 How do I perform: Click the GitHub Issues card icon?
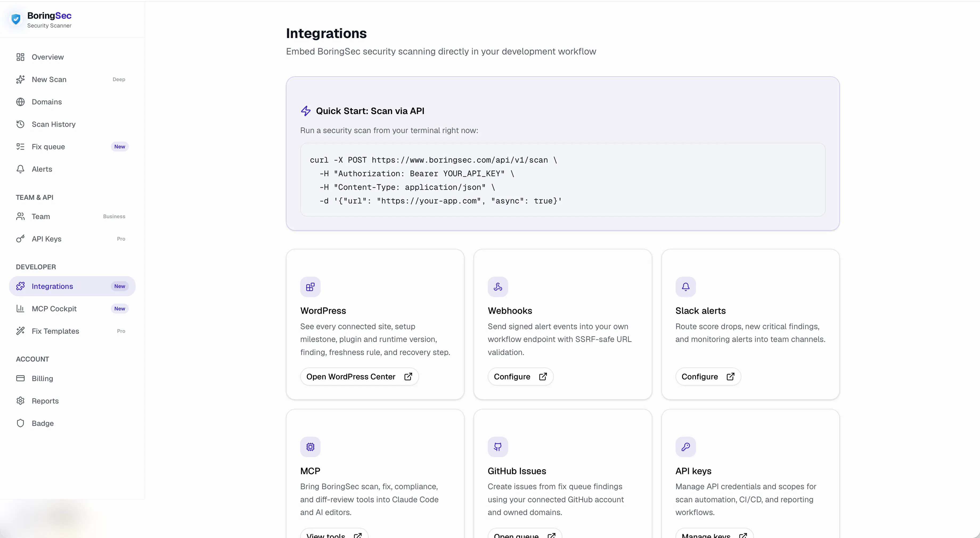click(498, 447)
